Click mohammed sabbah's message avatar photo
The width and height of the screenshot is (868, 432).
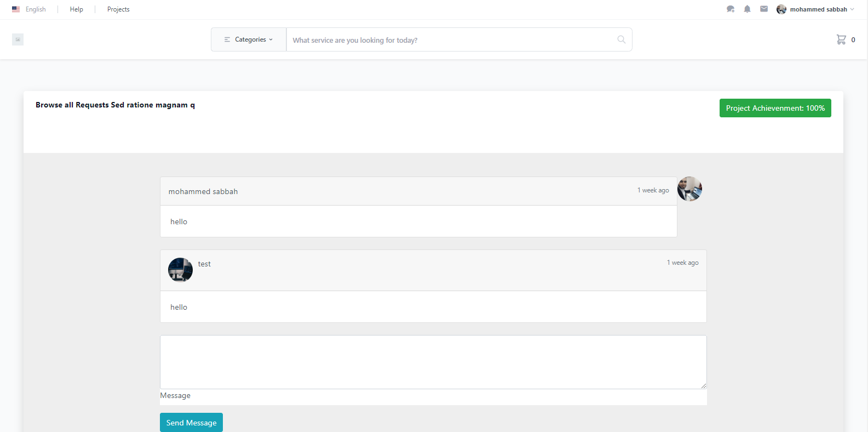[689, 189]
